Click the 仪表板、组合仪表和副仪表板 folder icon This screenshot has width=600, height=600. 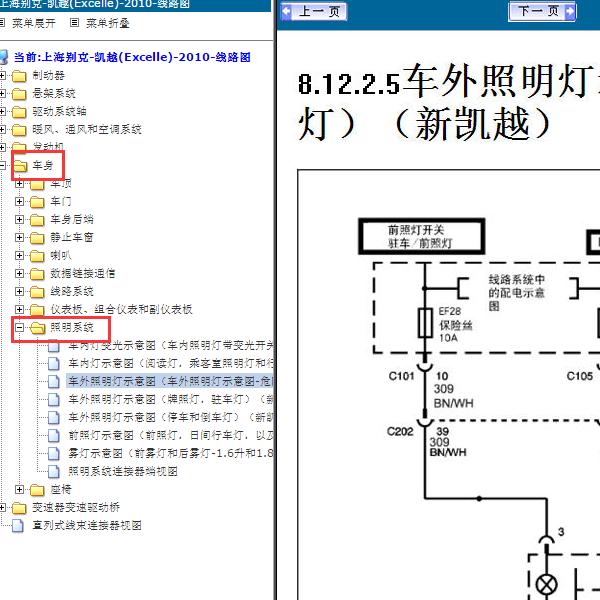(37, 310)
